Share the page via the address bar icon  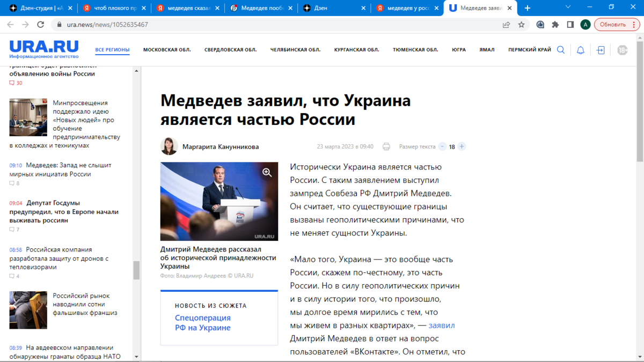tap(506, 24)
